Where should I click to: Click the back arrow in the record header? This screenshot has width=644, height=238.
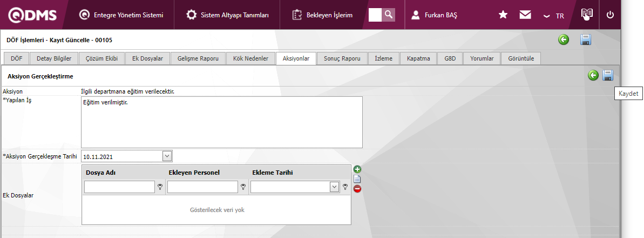click(x=564, y=40)
